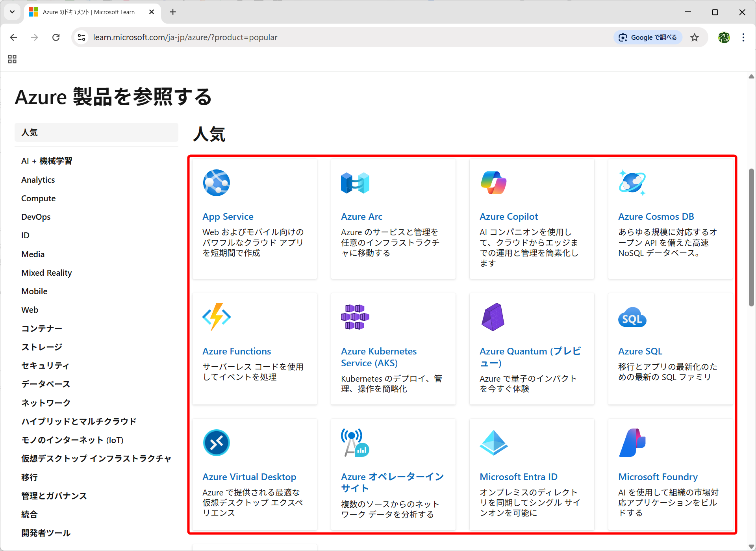
Task: Open Azure Quantum via its purple icon
Action: click(493, 317)
